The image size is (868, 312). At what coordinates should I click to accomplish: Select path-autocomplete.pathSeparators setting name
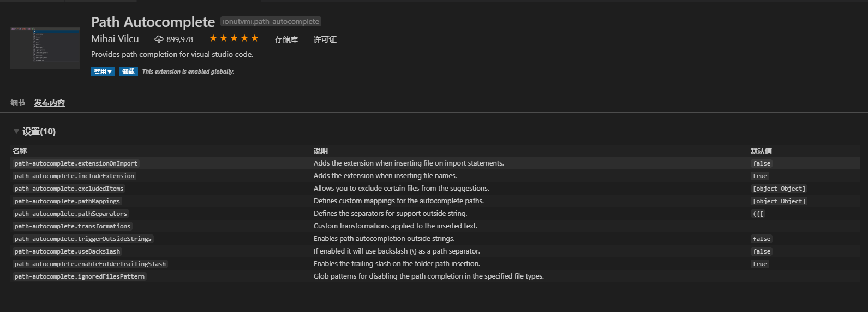71,214
